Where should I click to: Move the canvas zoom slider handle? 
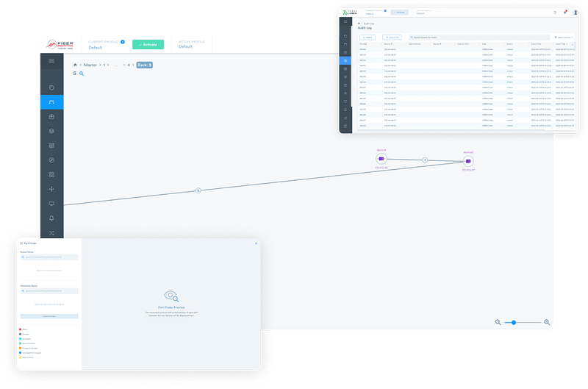[514, 323]
